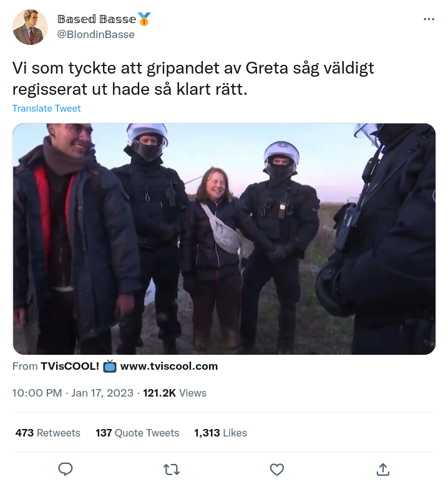Viewport: 448px width, 487px height.
Task: Click the gold medal badge
Action: 144,19
